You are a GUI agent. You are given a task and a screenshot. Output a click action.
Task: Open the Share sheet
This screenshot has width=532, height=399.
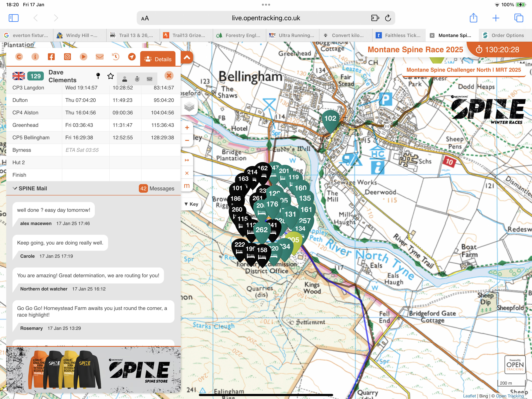click(x=474, y=18)
